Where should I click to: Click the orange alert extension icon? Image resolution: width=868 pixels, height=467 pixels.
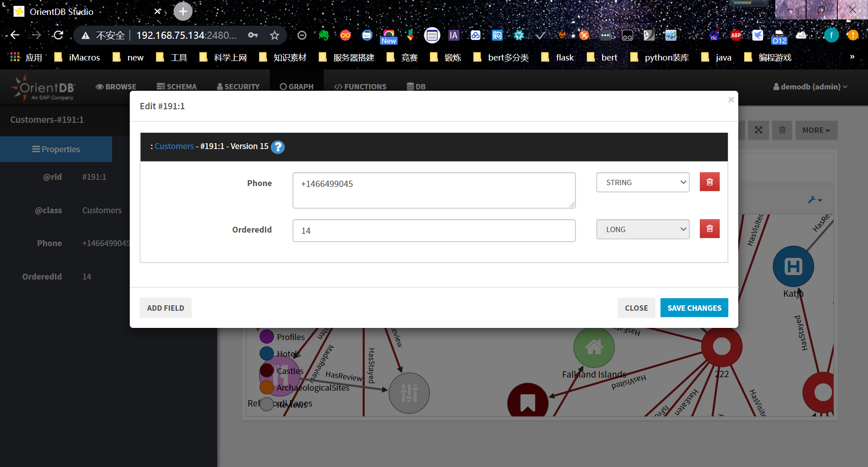pos(853,35)
